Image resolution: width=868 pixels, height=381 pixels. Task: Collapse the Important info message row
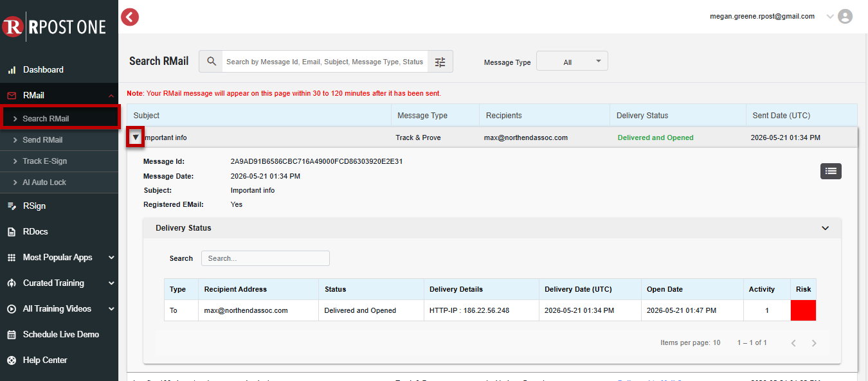tap(135, 137)
